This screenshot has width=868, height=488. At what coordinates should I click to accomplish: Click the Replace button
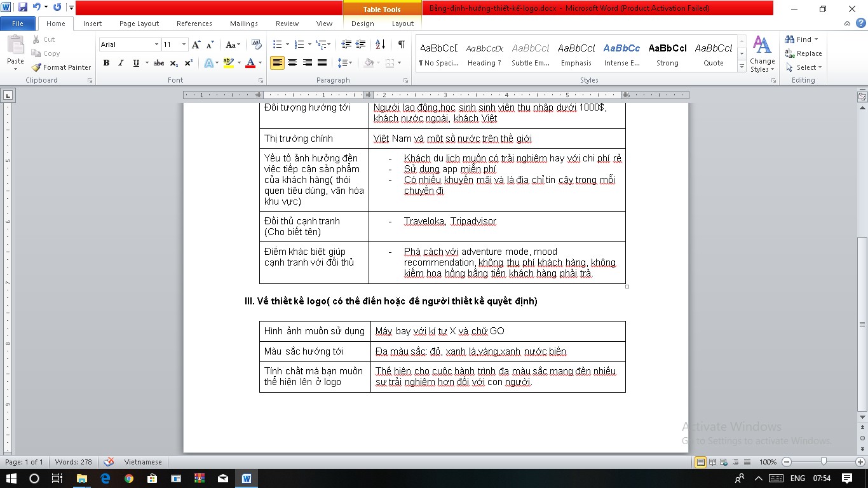[x=804, y=53]
